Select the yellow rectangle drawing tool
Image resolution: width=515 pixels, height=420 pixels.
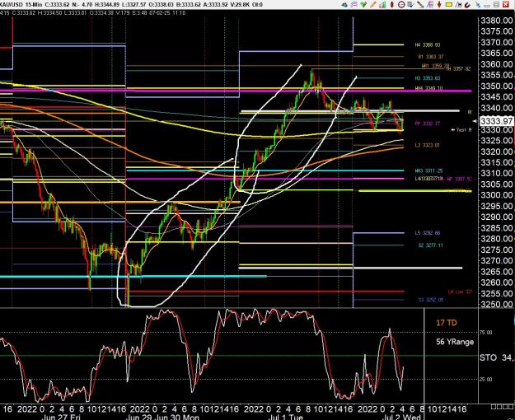point(449,5)
